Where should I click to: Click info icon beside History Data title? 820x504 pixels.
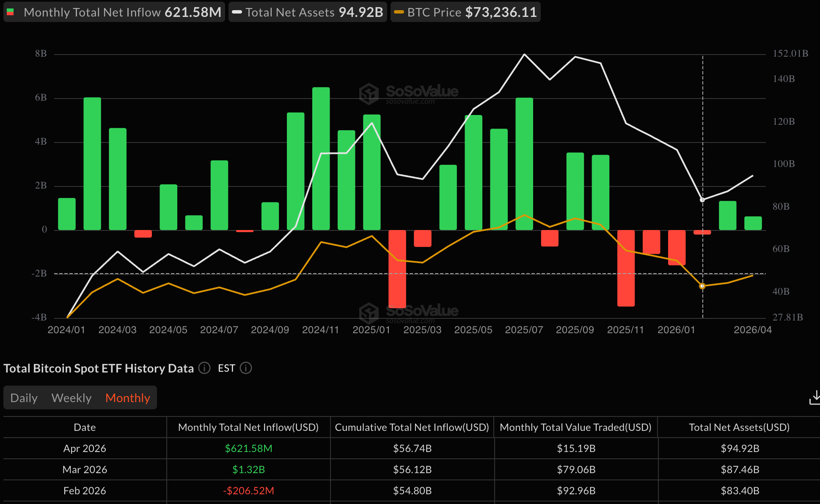204,368
